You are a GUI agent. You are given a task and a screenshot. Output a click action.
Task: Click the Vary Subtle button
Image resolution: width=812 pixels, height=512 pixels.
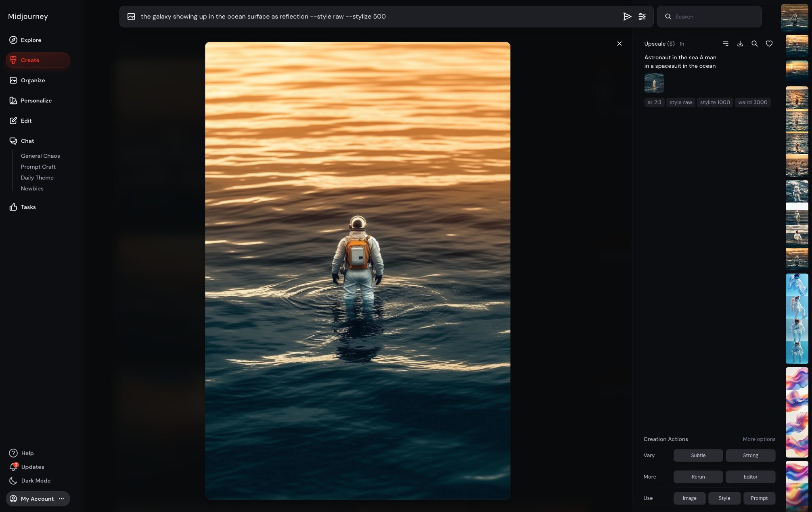click(698, 455)
